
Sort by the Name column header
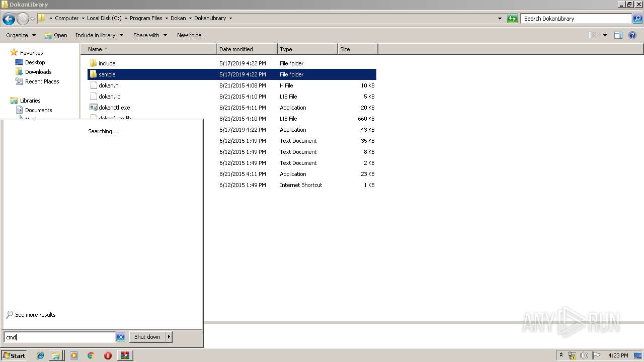click(149, 49)
